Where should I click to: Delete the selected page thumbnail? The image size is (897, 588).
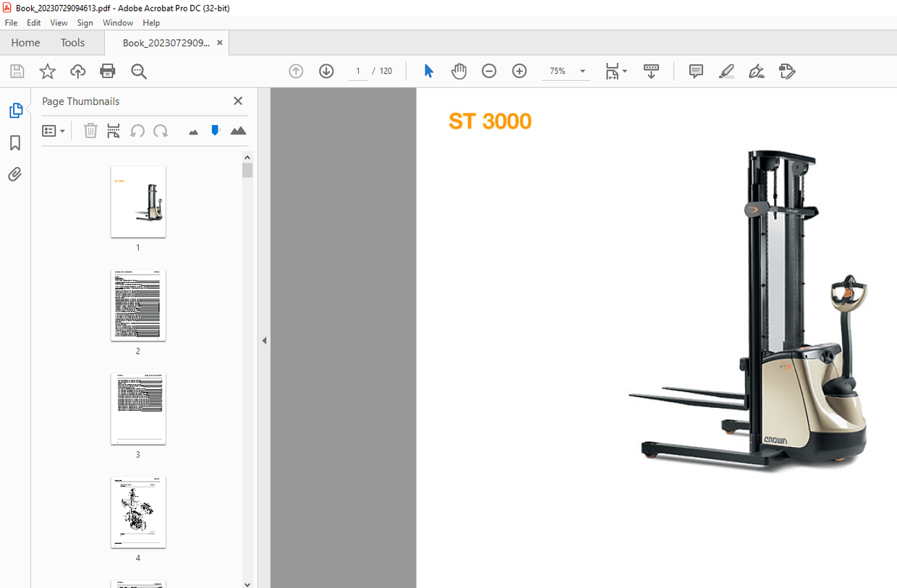tap(90, 131)
